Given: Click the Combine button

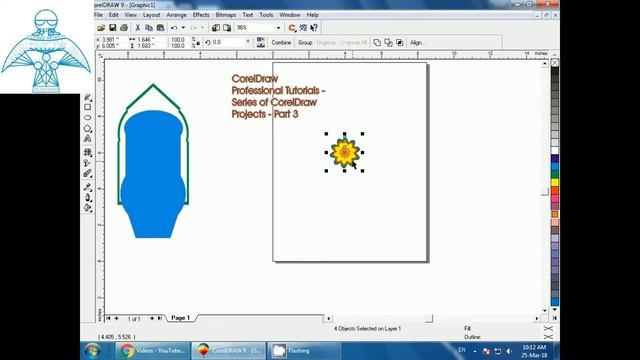Looking at the screenshot, I should (281, 42).
